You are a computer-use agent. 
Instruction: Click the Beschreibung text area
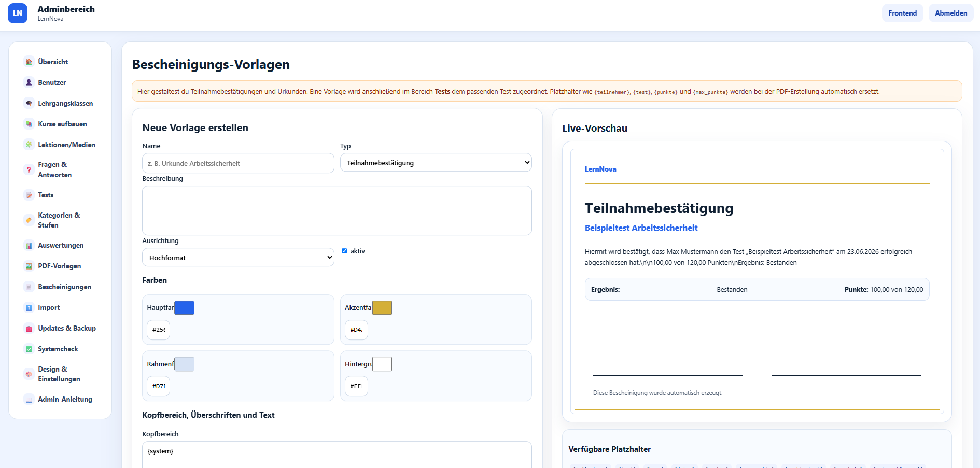pyautogui.click(x=337, y=210)
